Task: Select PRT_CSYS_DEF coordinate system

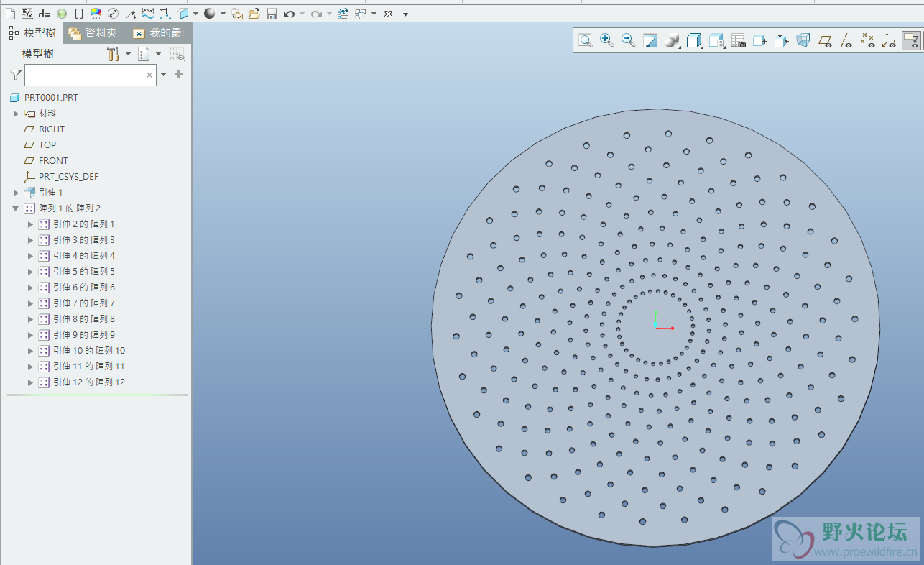Action: [x=69, y=177]
